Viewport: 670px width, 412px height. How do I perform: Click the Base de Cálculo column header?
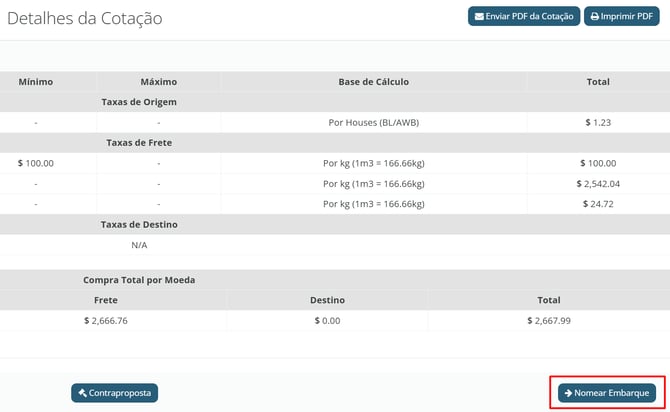click(375, 81)
